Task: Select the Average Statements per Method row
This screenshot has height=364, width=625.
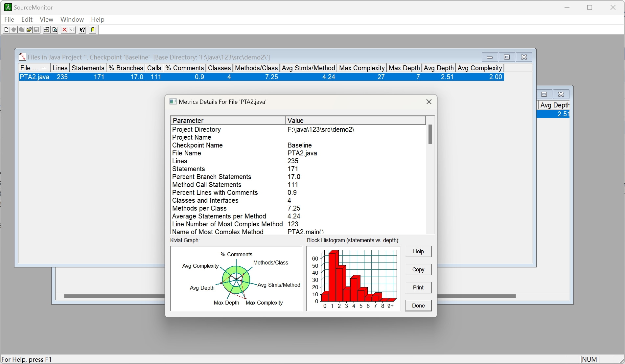Action: coord(298,216)
